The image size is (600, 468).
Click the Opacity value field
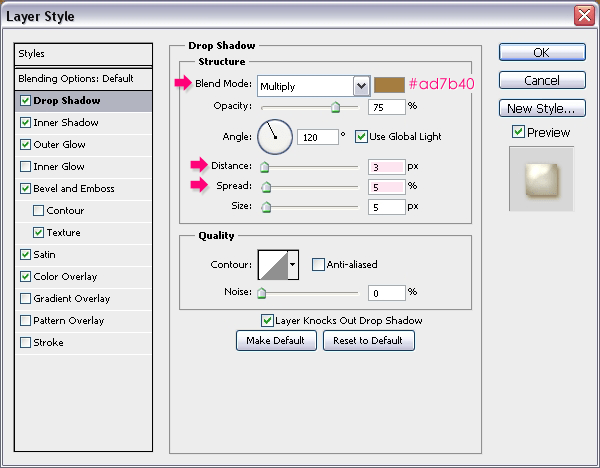(x=386, y=107)
